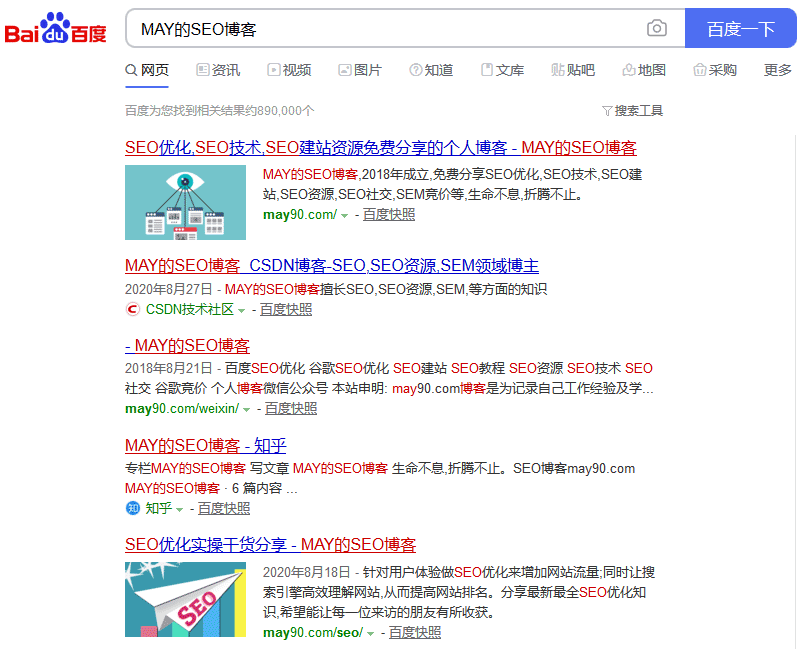
Task: Open 百度快照 for may90.com/ result
Action: pyautogui.click(x=389, y=215)
